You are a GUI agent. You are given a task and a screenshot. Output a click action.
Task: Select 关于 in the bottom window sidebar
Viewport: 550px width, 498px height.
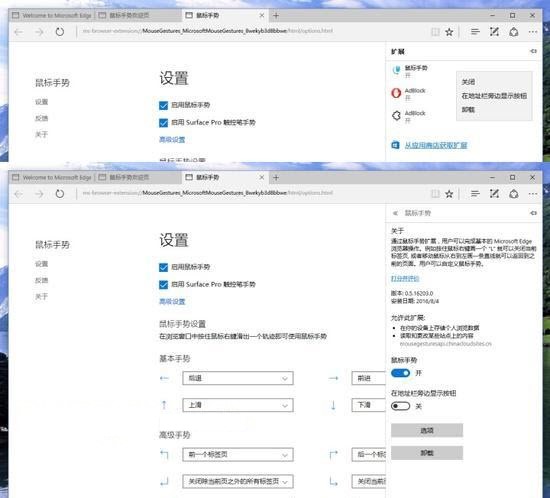pyautogui.click(x=41, y=297)
